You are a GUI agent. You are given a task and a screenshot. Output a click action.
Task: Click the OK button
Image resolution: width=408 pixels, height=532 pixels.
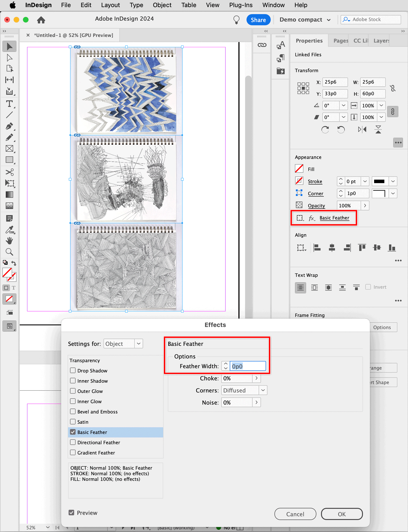pyautogui.click(x=342, y=514)
